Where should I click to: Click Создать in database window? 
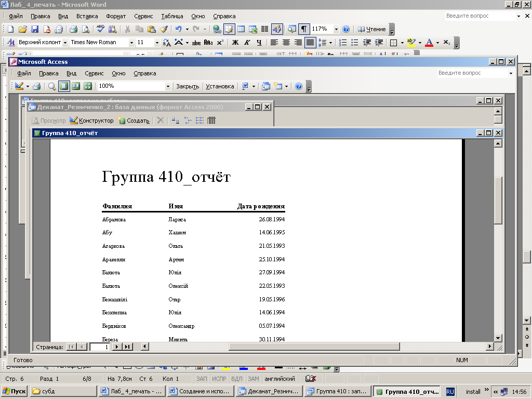(x=134, y=121)
